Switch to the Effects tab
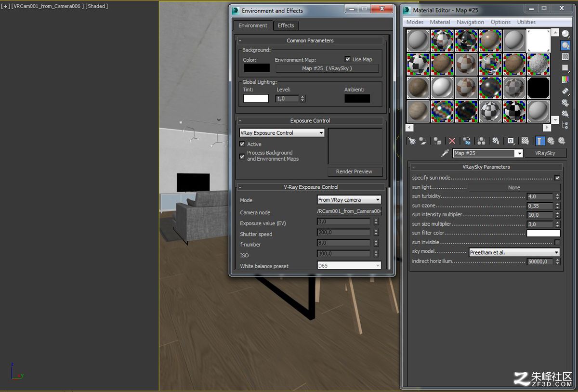578x392 pixels. (x=286, y=26)
